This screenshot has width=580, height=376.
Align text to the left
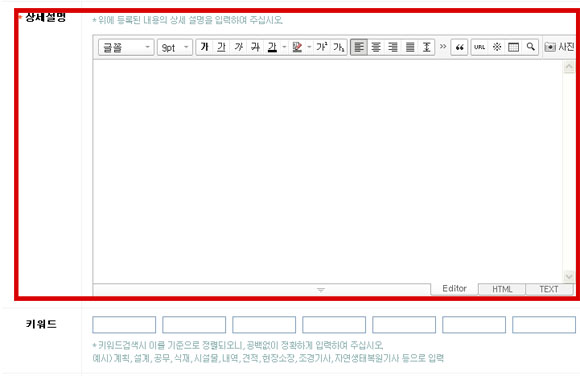tap(359, 47)
